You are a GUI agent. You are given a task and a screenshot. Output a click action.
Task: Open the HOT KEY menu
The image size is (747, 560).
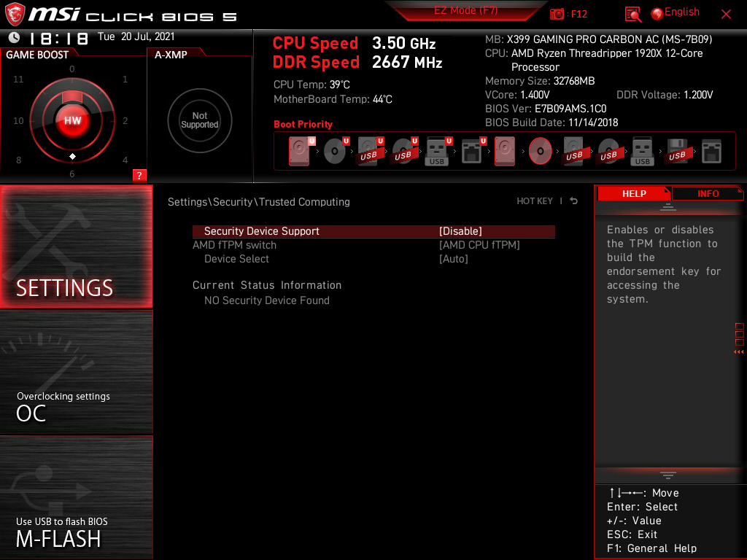tap(535, 201)
